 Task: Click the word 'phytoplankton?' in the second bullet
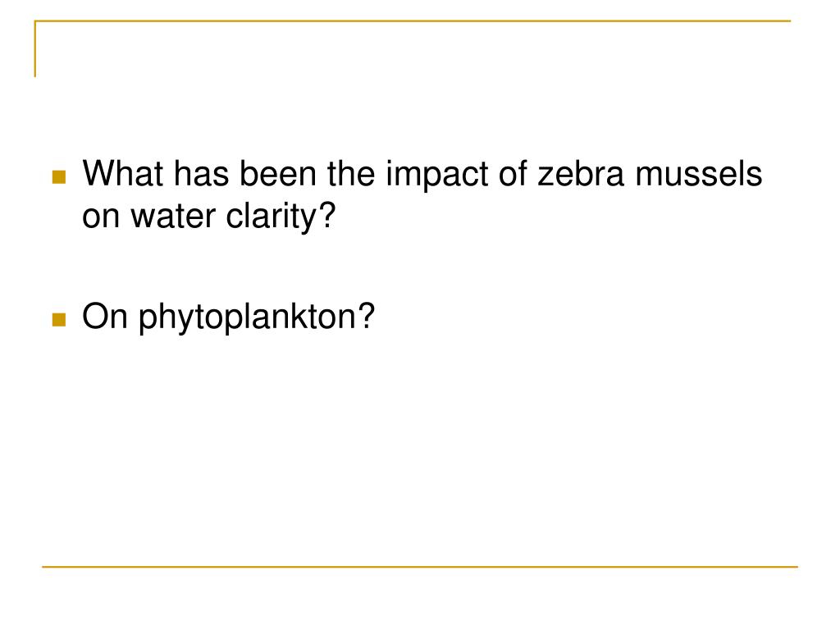[257, 318]
